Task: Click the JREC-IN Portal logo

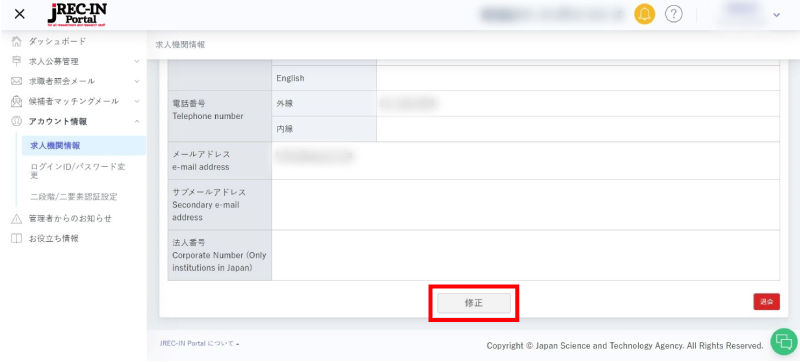Action: tap(77, 14)
